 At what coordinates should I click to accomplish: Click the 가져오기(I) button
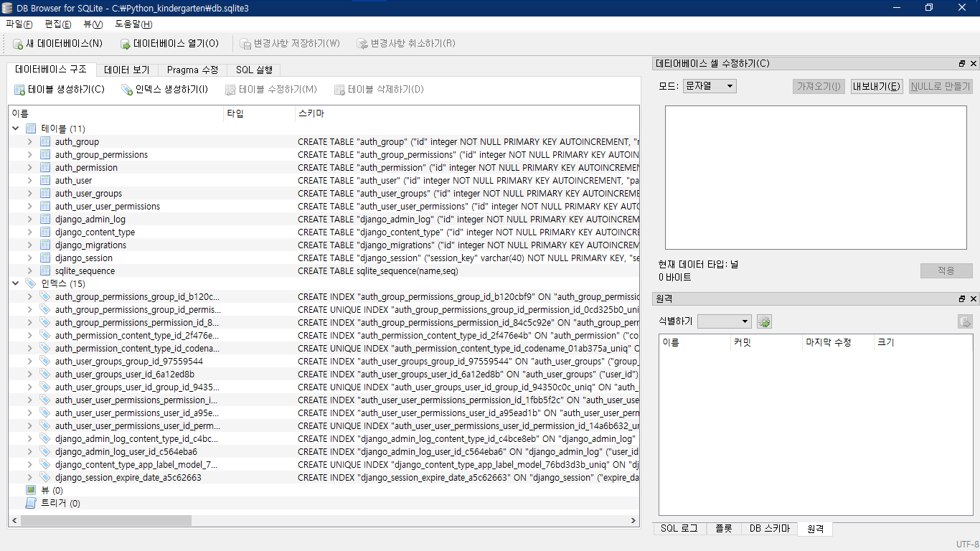click(x=819, y=86)
